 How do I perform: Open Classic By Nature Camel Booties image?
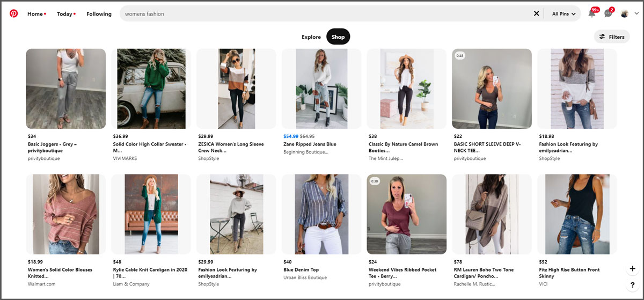click(x=407, y=89)
